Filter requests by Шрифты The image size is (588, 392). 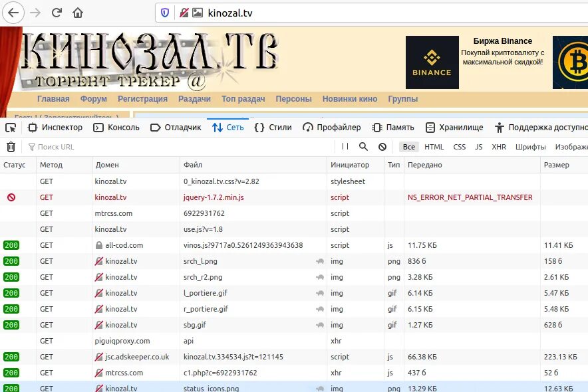tap(530, 147)
